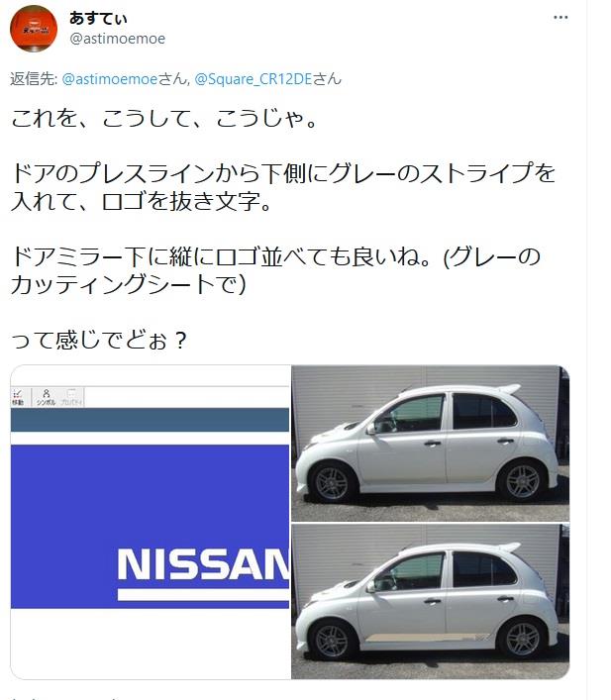
Task: Open the @astimoemoe mention in reply line
Action: coord(110,79)
